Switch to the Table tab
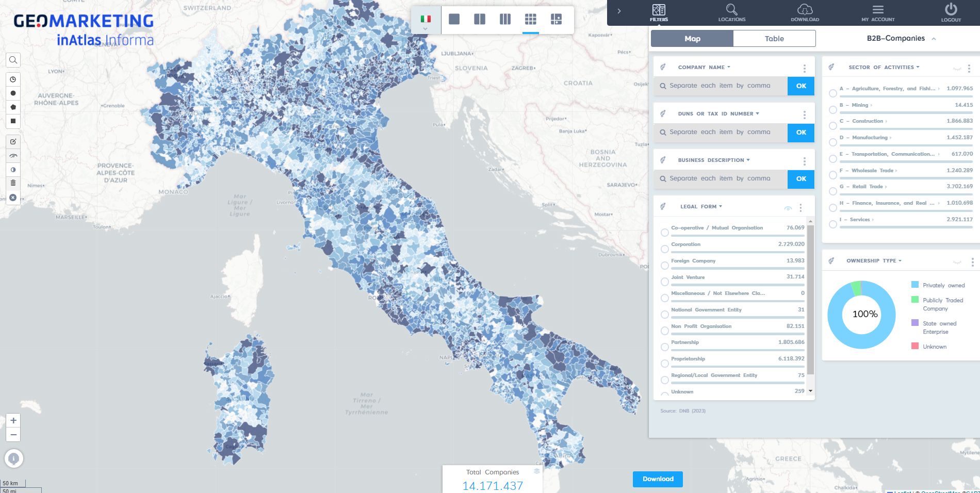 click(774, 39)
